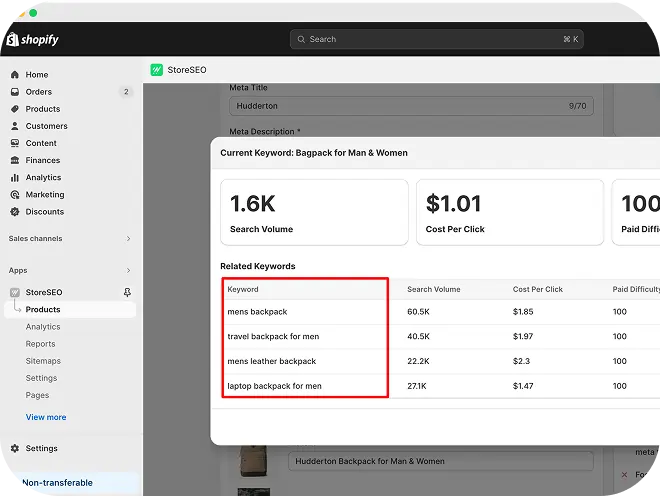Click the top Search field
The image size is (660, 496).
pos(436,39)
